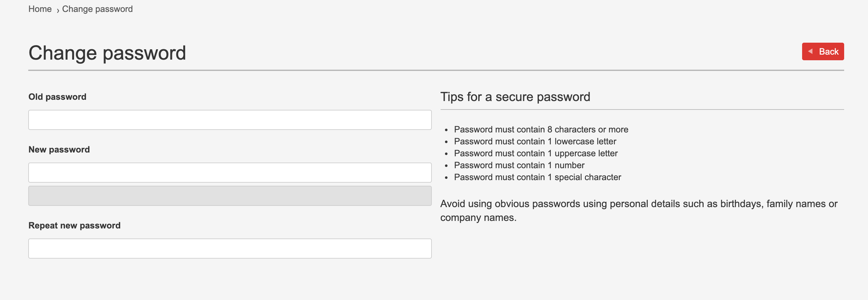The image size is (868, 300).
Task: Click into the New password field
Action: tap(230, 173)
